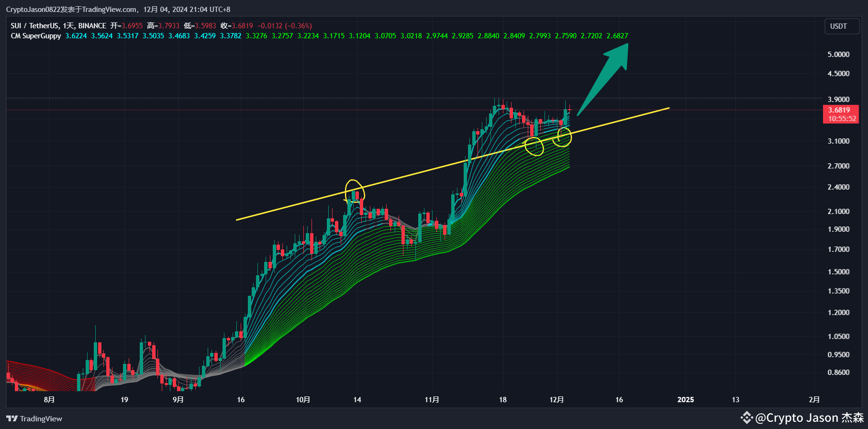The image size is (868, 429).
Task: Click SuperGuppy value 2.7590
Action: pyautogui.click(x=566, y=36)
